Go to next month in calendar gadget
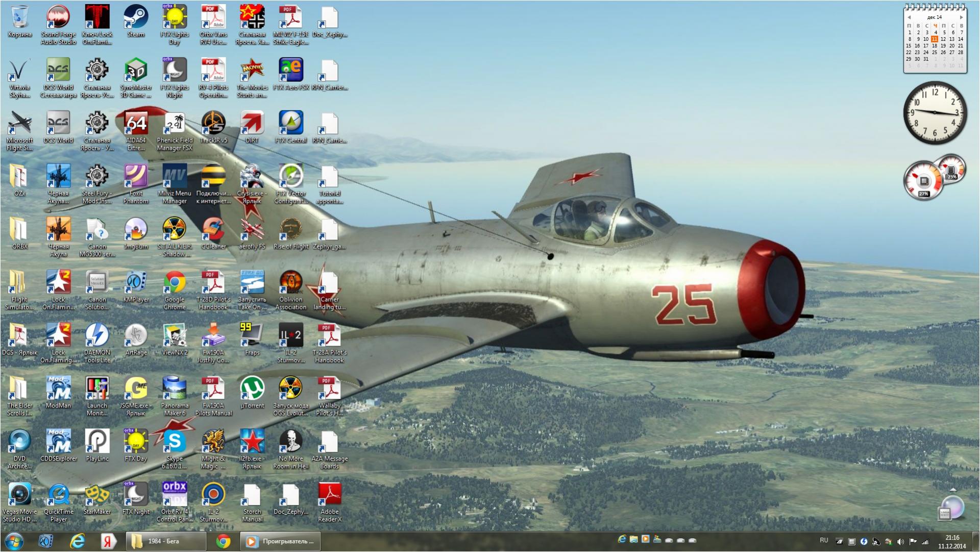 (x=962, y=17)
